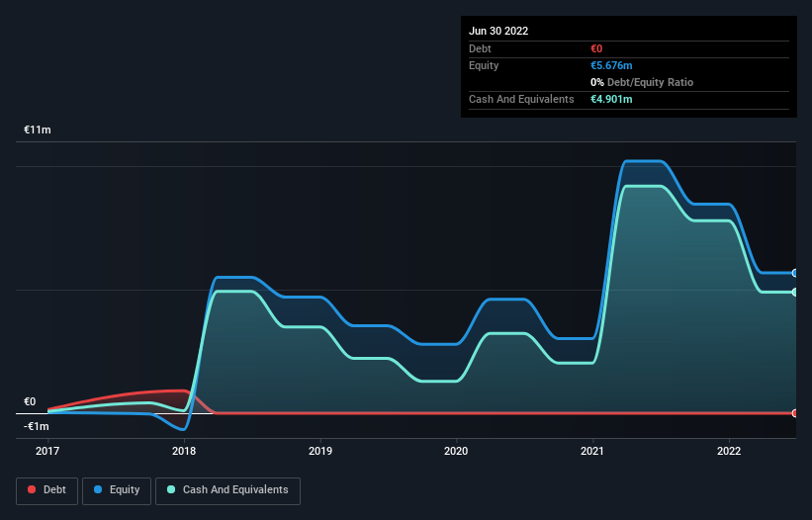Click the €11m y-axis label
This screenshot has width=812, height=520.
point(38,130)
